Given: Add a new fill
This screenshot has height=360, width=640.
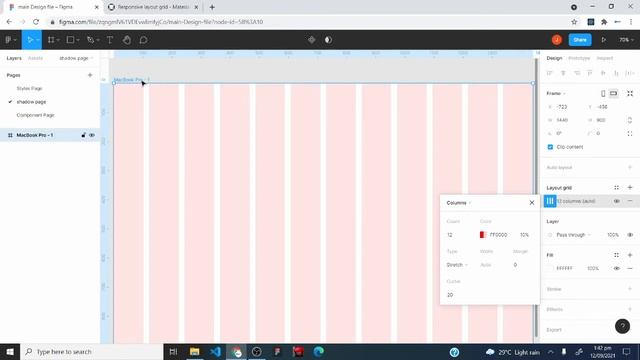Looking at the screenshot, I should [630, 255].
